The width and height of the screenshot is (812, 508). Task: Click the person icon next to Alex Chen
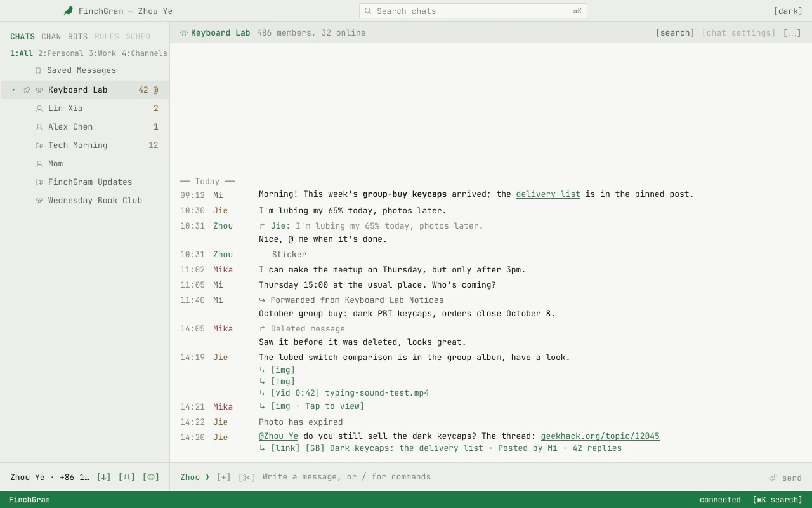click(x=39, y=127)
